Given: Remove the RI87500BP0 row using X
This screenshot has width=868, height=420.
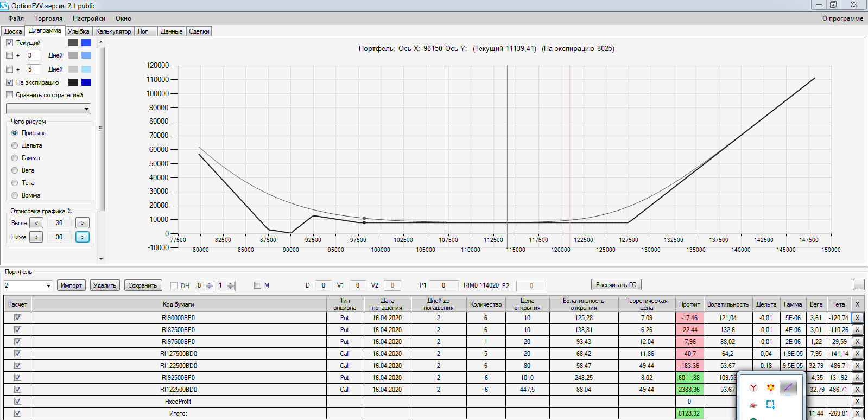Looking at the screenshot, I should 857,330.
